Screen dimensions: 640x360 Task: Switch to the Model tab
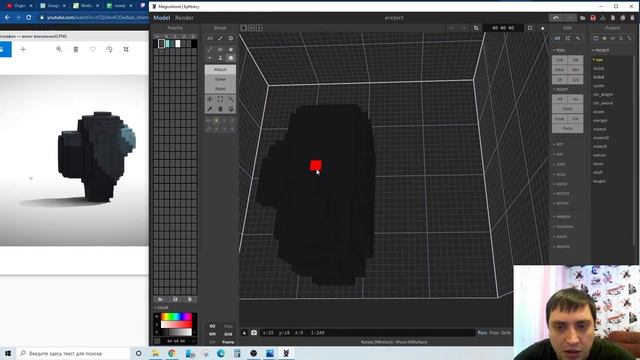click(162, 18)
